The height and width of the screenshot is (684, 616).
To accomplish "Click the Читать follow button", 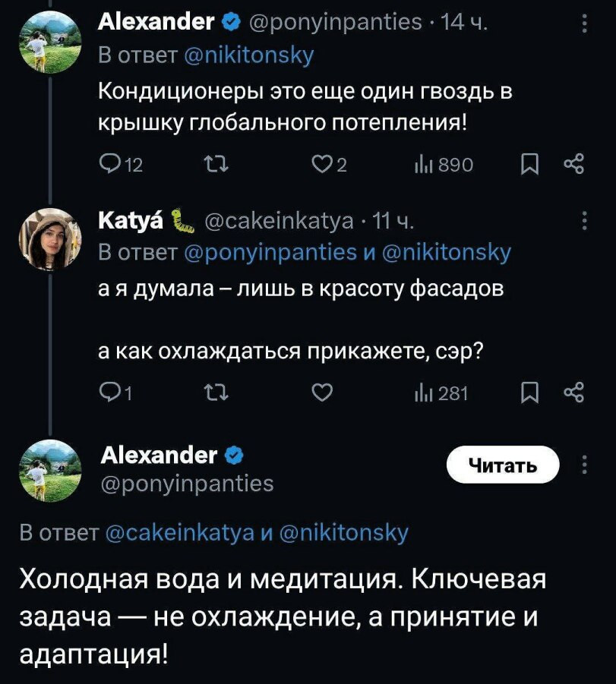I will [x=502, y=465].
